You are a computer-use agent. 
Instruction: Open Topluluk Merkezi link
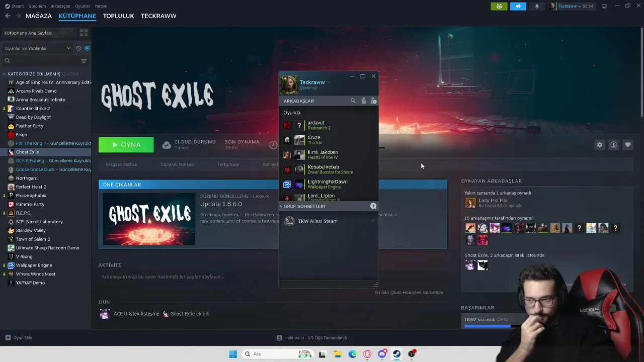177,164
